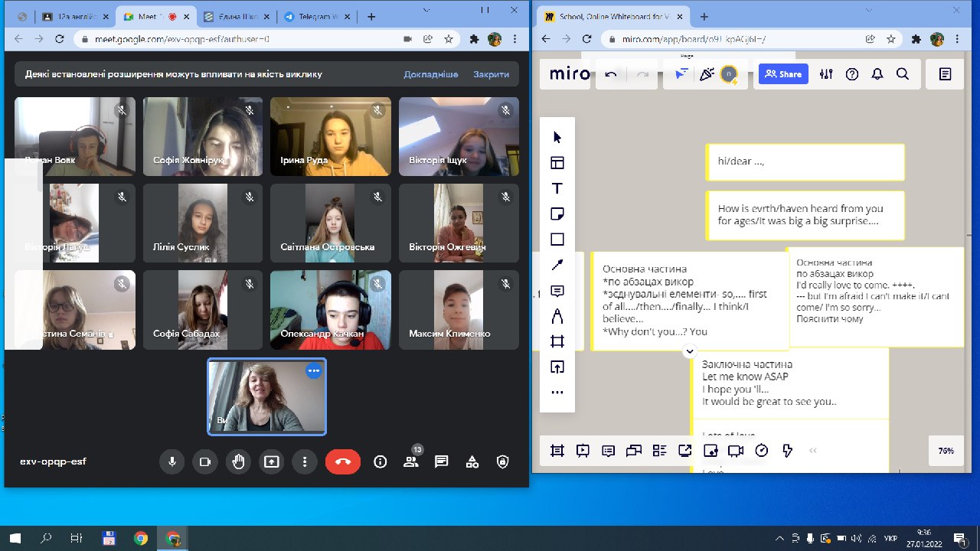Show participants list with 13 badge
The height and width of the screenshot is (551, 980).
pos(412,461)
